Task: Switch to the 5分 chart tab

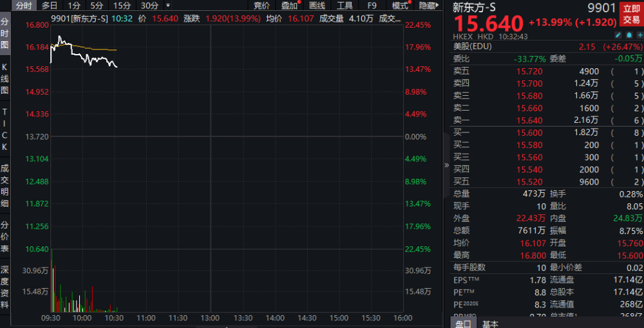Action: 97,6
